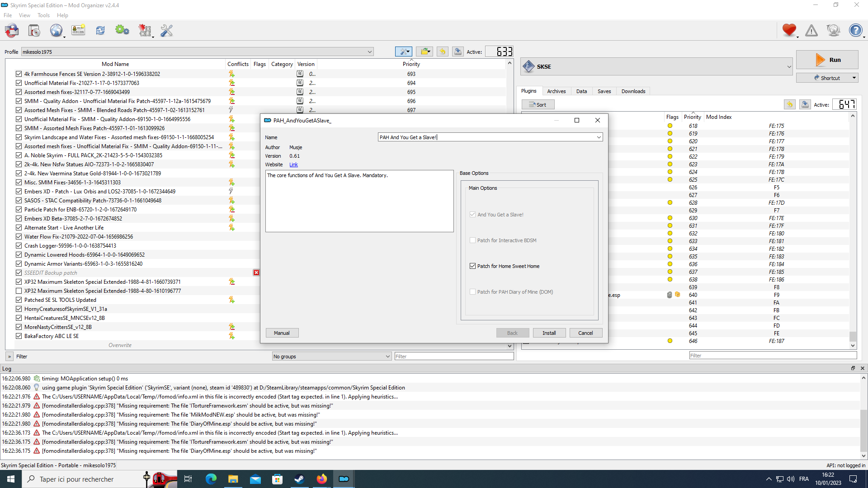Open the Shortcut dropdown arrow
This screenshot has width=868, height=488.
(x=854, y=78)
